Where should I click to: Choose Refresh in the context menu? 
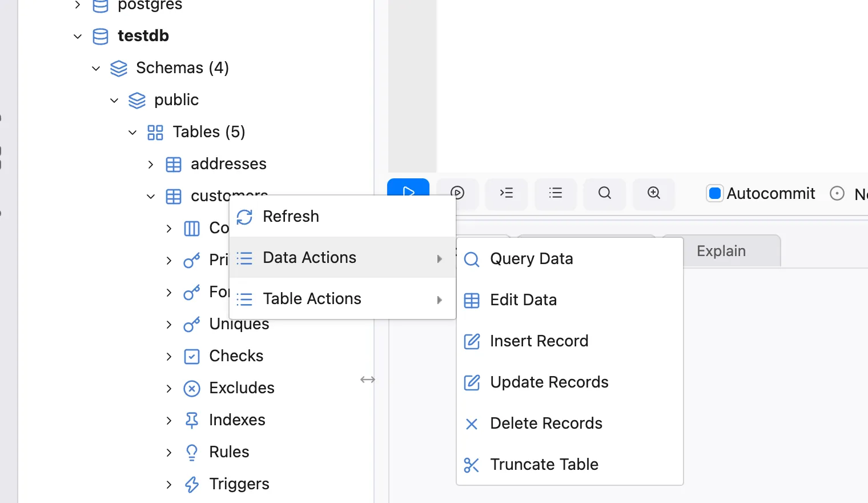pos(343,217)
